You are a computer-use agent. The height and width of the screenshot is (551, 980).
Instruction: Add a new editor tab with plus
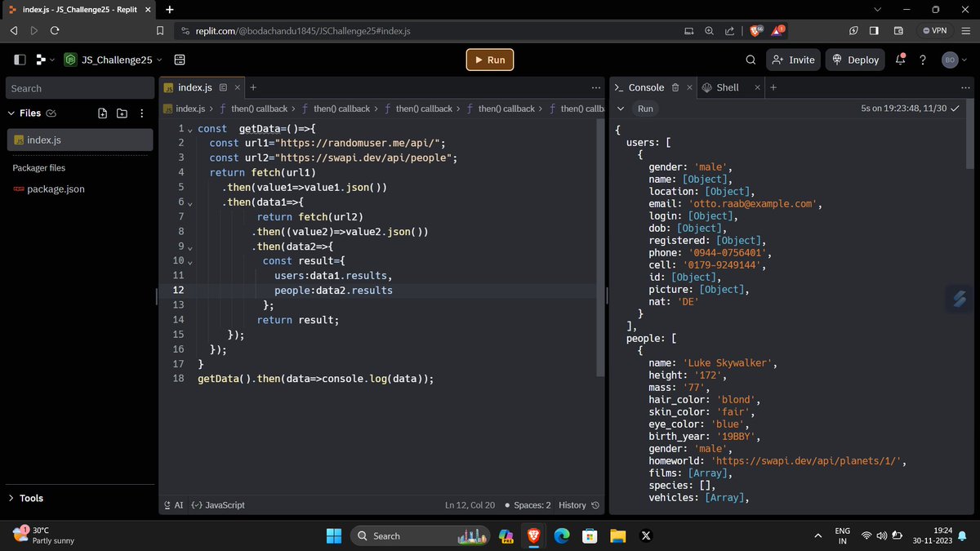click(253, 87)
